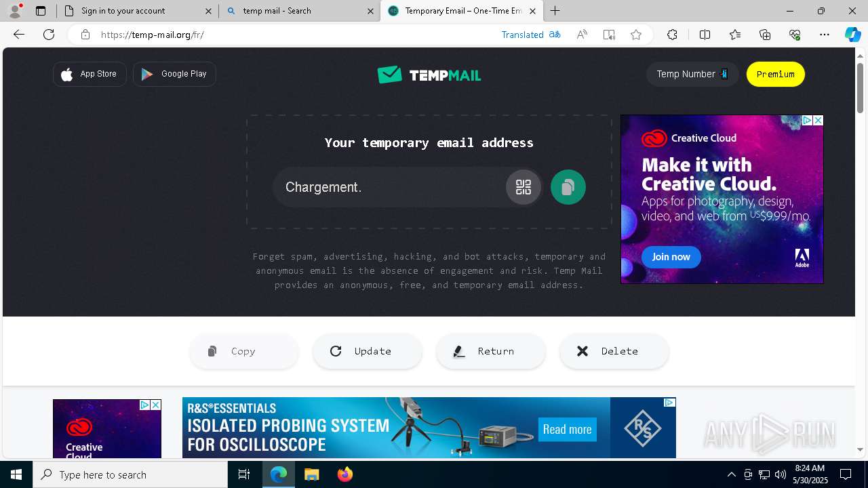Open AdChoices icon on the R&S banner ad
This screenshot has width=868, height=488.
669,403
